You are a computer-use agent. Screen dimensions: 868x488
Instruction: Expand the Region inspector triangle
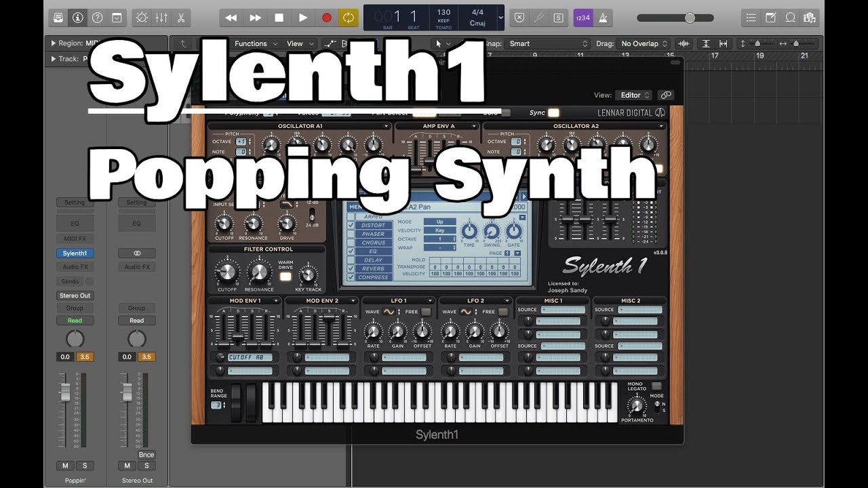[54, 43]
